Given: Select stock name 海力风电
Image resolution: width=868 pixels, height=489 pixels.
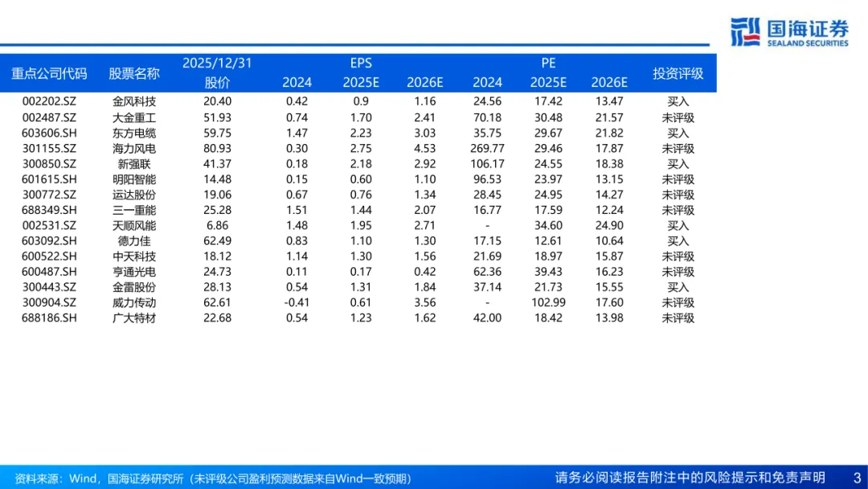Looking at the screenshot, I should tap(134, 149).
